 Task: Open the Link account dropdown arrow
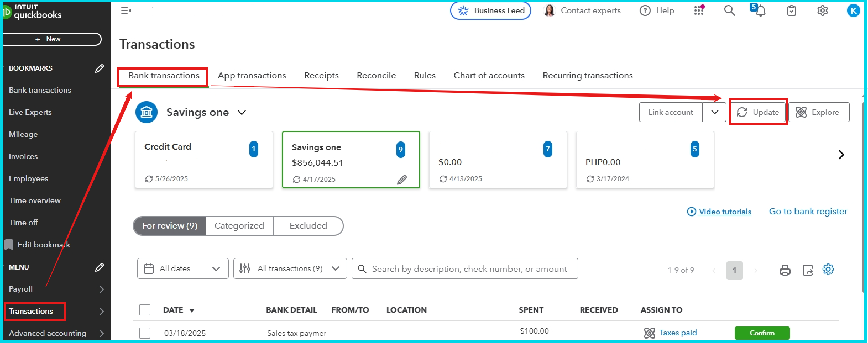click(714, 112)
